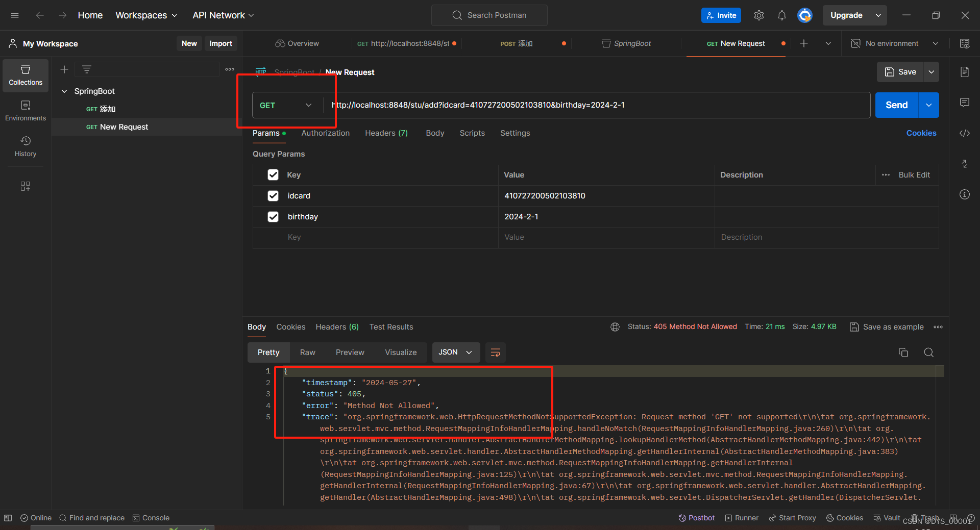Screen dimensions: 980x530
Task: Open the Test Results tab
Action: (391, 327)
